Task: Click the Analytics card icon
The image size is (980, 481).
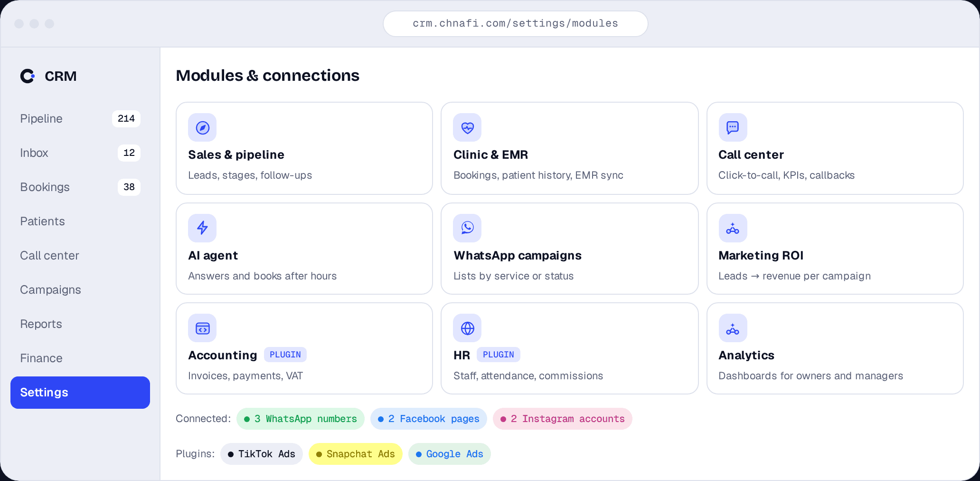Action: [x=733, y=328]
